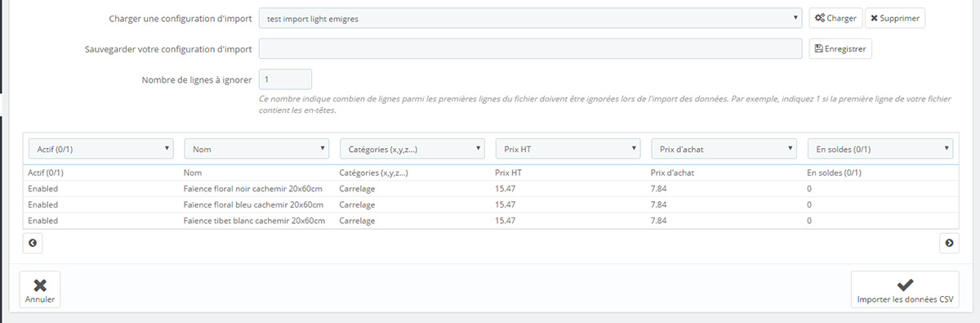
Task: Click Enregistrer to save import configuration
Action: tap(840, 49)
